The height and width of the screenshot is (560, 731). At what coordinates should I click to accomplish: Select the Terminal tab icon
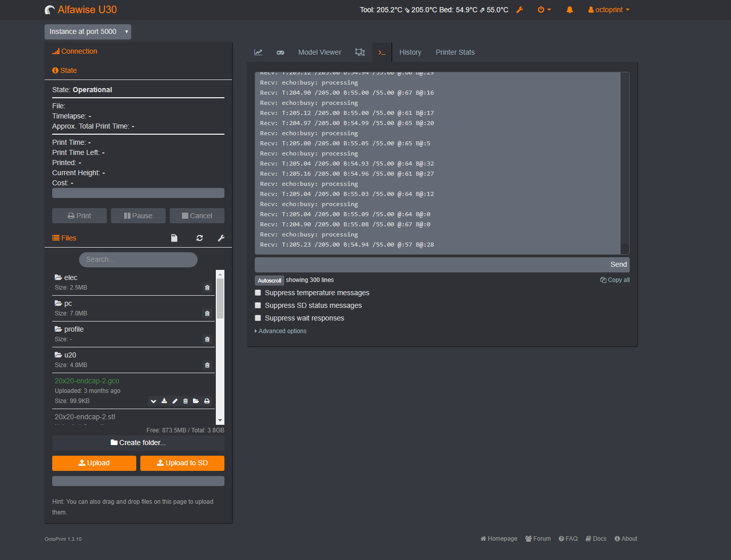click(382, 52)
